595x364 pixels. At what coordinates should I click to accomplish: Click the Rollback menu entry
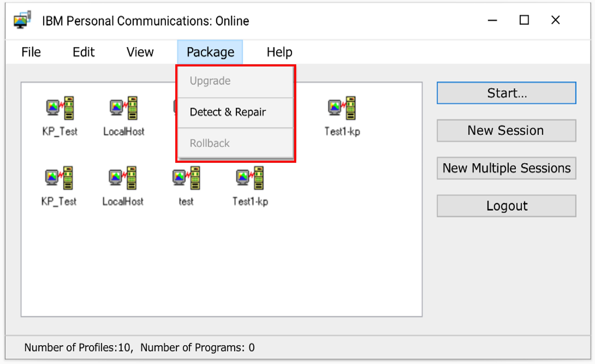click(x=210, y=143)
